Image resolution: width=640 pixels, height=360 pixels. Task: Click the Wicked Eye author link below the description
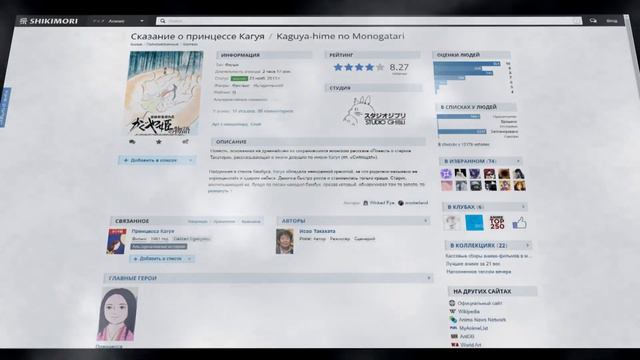382,202
